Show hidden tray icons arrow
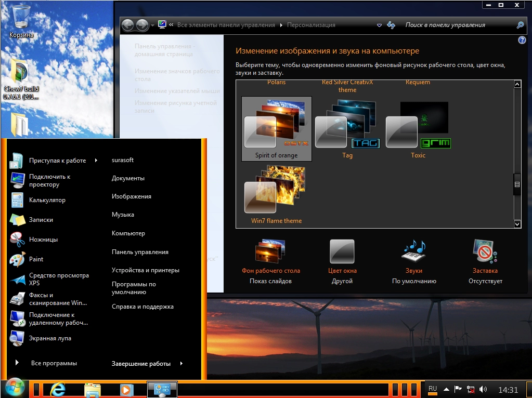Image resolution: width=532 pixels, height=398 pixels. click(x=446, y=389)
